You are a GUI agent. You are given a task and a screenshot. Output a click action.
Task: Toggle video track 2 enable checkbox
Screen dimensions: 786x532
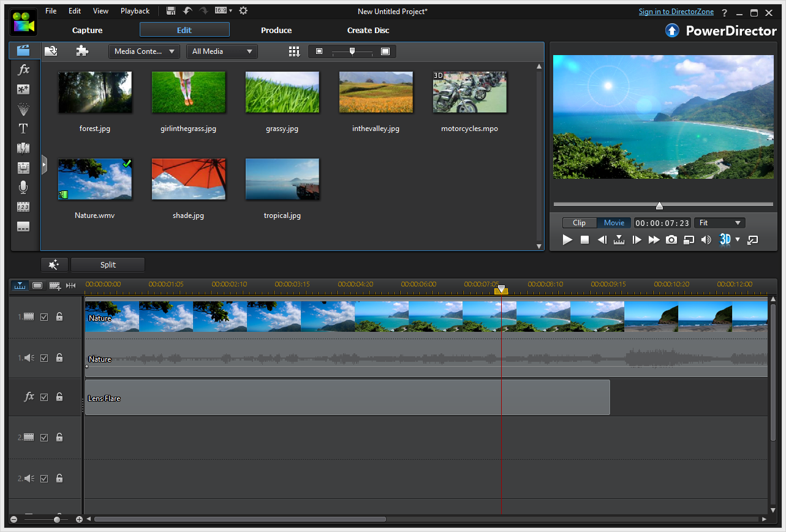[x=44, y=437]
